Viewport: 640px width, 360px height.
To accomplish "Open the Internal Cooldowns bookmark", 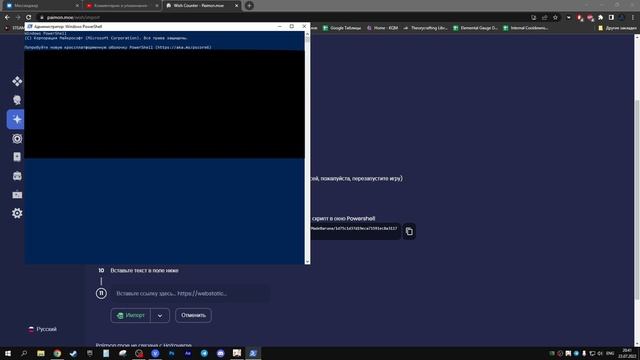I will [525, 28].
